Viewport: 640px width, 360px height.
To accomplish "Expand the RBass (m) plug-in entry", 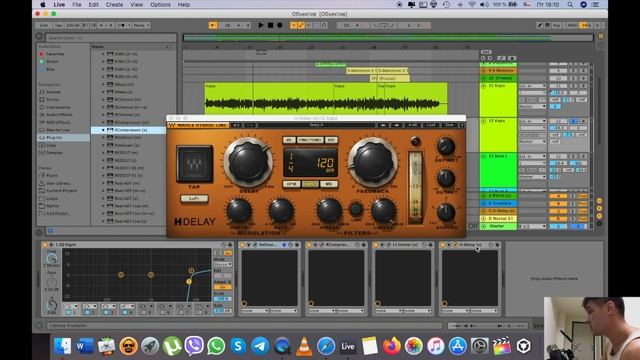I will 103,84.
